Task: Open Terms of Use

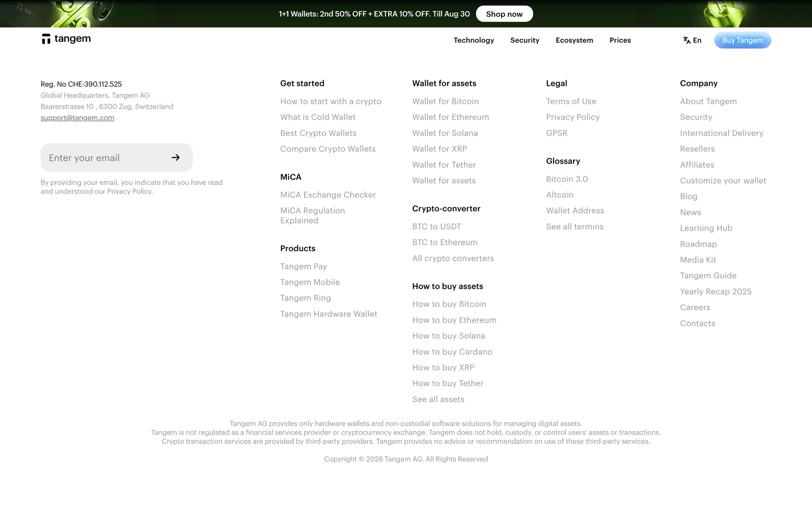Action: tap(571, 101)
